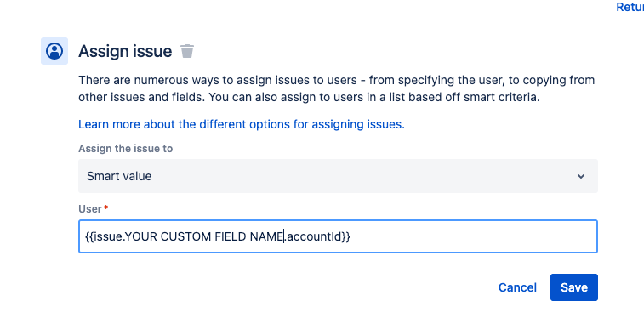Focus the User smart value input field
Screen dimensions: 644x318
click(338, 236)
